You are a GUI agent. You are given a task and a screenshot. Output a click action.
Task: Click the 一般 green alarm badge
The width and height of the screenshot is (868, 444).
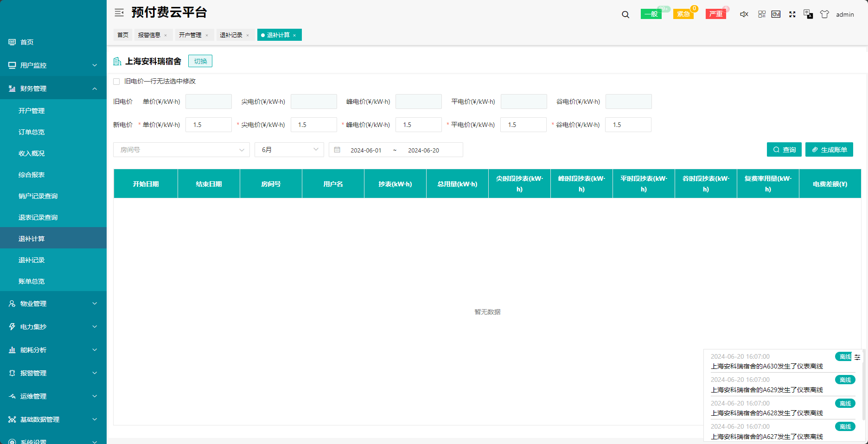[x=651, y=14]
